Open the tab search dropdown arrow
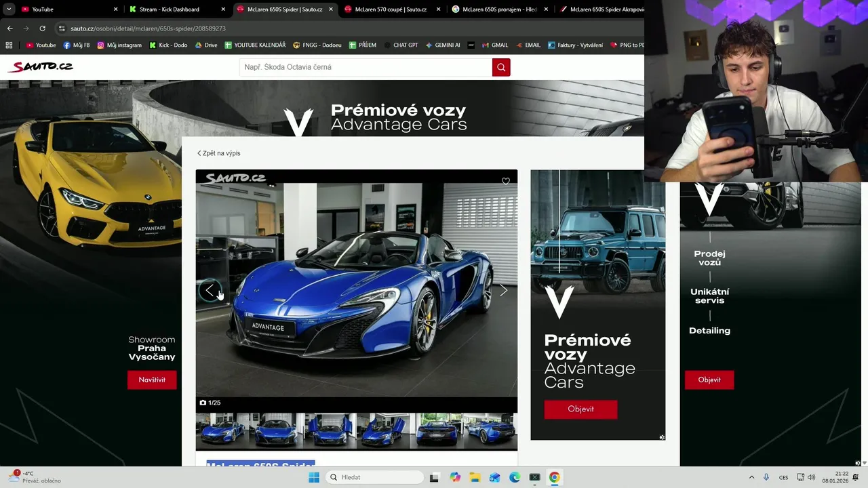This screenshot has width=868, height=488. tap(9, 9)
